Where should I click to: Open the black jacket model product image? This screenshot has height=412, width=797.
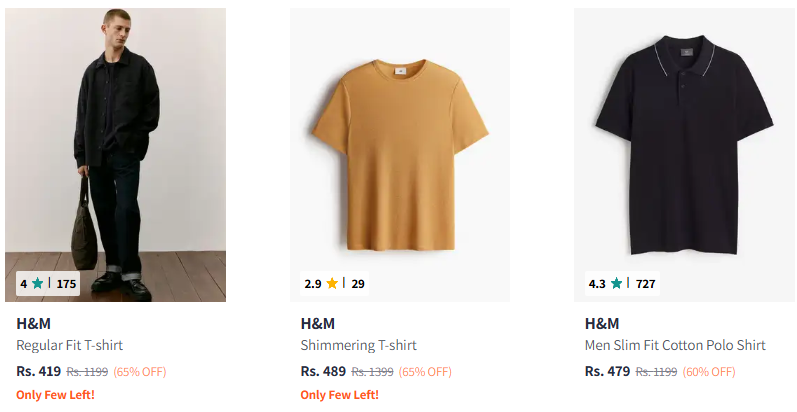pyautogui.click(x=115, y=150)
